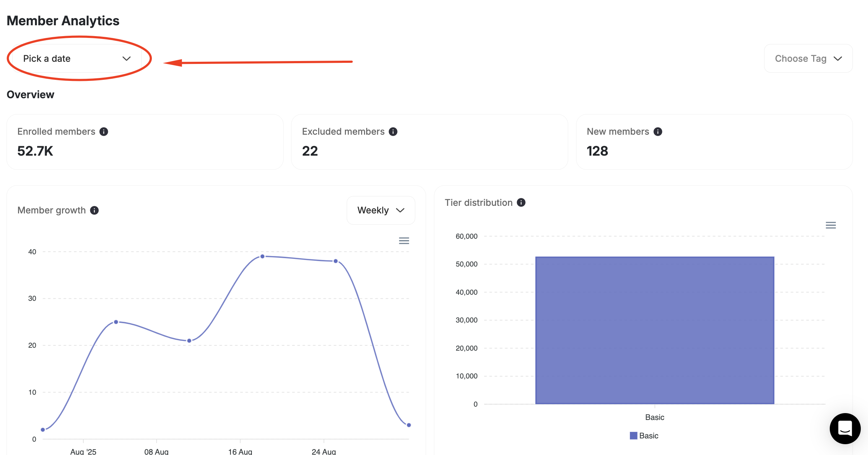The width and height of the screenshot is (868, 455).
Task: Click the Basic legend color swatch
Action: point(633,435)
